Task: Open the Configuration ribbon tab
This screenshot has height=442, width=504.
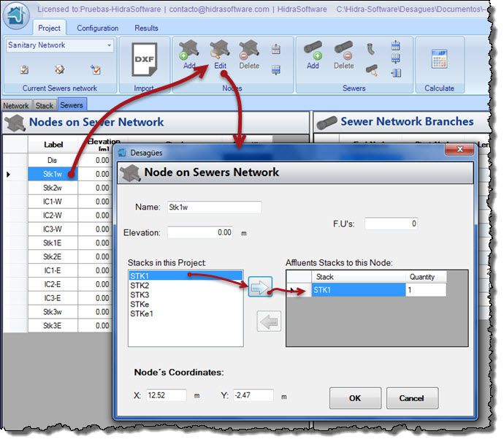Action: 97,28
